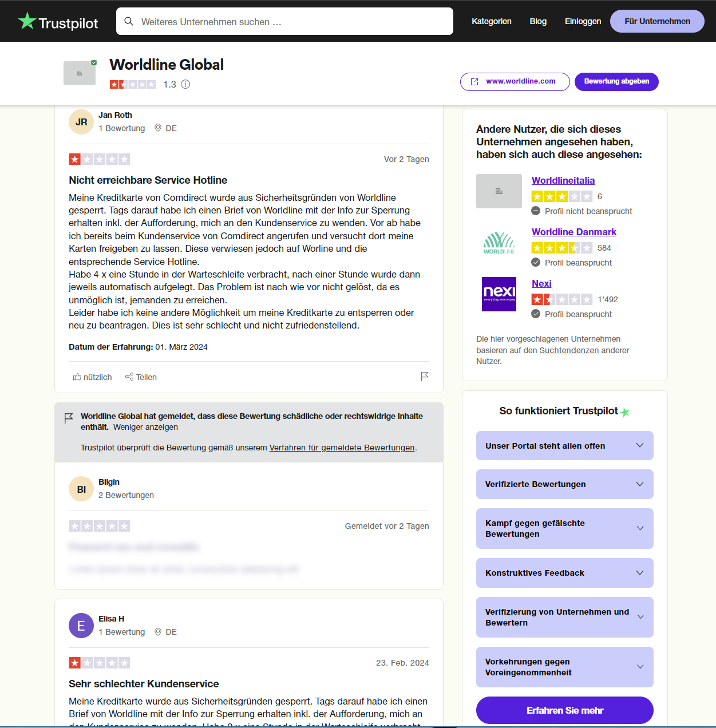This screenshot has width=716, height=728.
Task: Click the Worldline Danmark logo
Action: [499, 243]
